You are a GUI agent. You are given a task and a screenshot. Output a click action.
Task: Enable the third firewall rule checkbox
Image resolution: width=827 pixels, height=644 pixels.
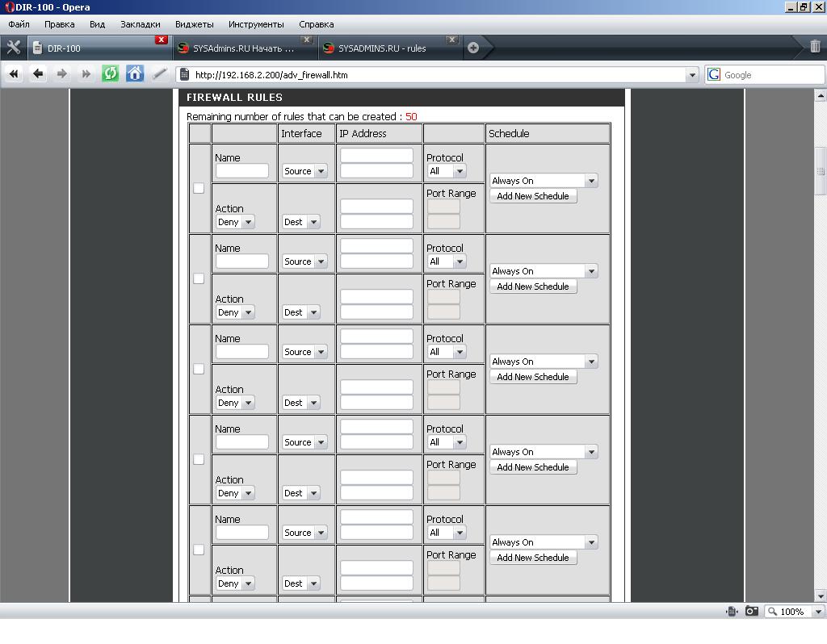pos(199,369)
